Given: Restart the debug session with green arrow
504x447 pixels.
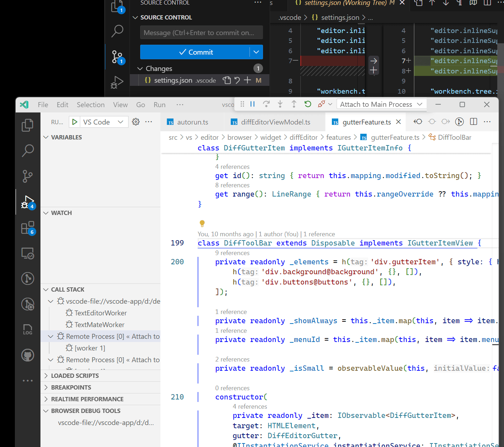Looking at the screenshot, I should pos(308,104).
